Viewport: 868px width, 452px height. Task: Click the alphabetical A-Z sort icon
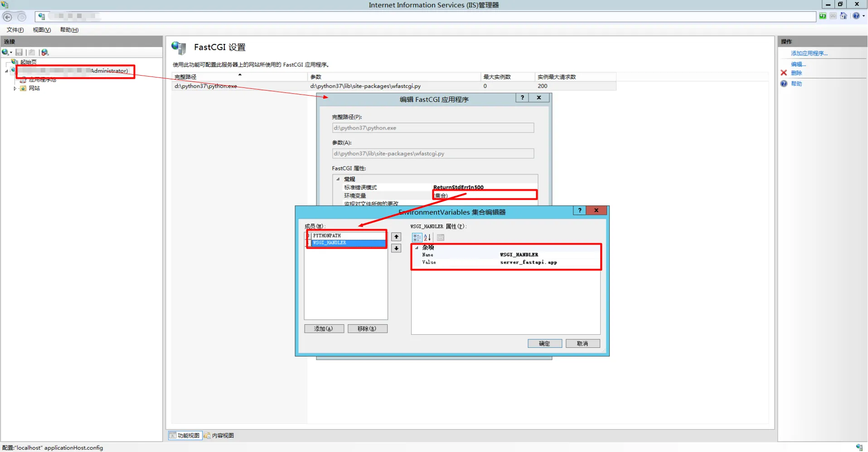pos(427,237)
